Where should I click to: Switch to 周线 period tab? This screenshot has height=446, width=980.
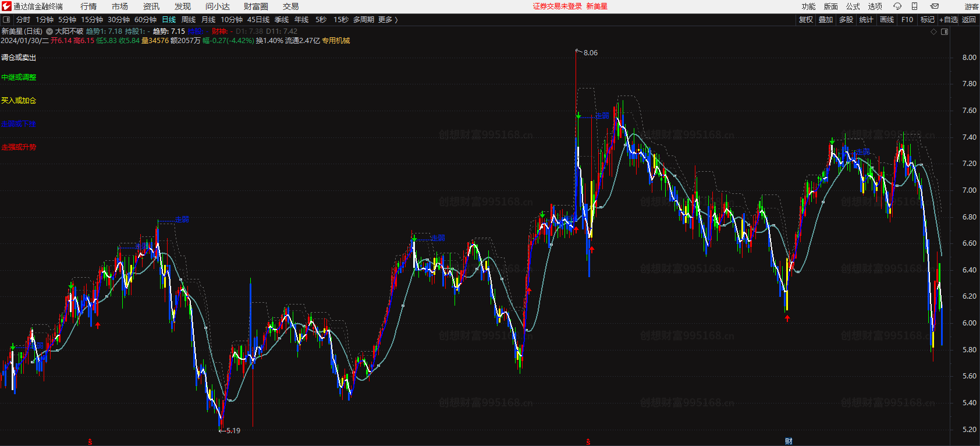tap(189, 20)
